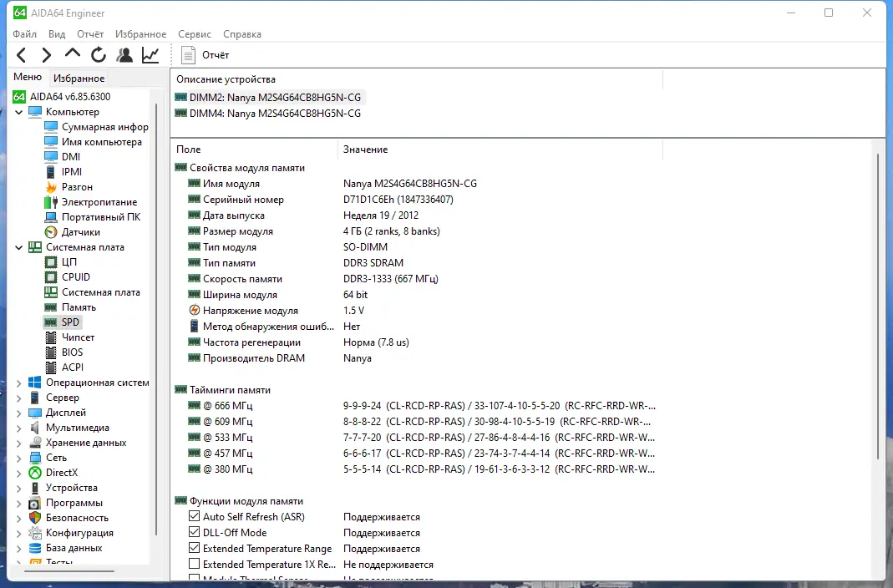Expand the Сервер node
The height and width of the screenshot is (588, 893).
click(x=18, y=398)
